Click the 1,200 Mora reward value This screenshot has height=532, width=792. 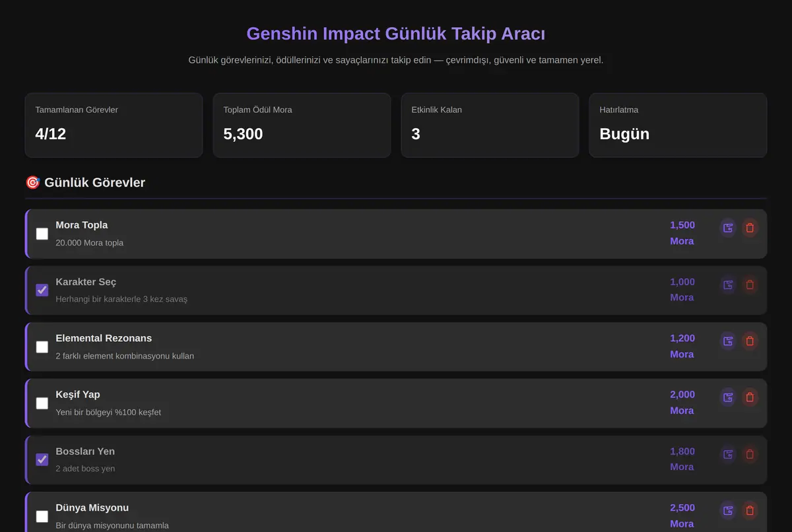[x=682, y=346]
